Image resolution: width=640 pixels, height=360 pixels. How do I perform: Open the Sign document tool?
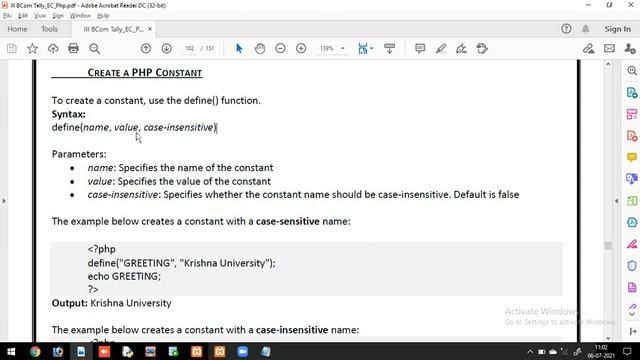coord(461,49)
